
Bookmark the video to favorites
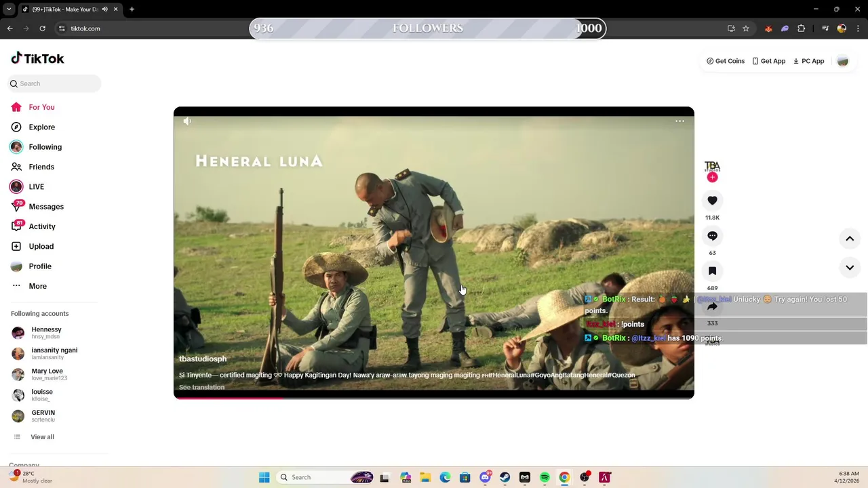712,271
